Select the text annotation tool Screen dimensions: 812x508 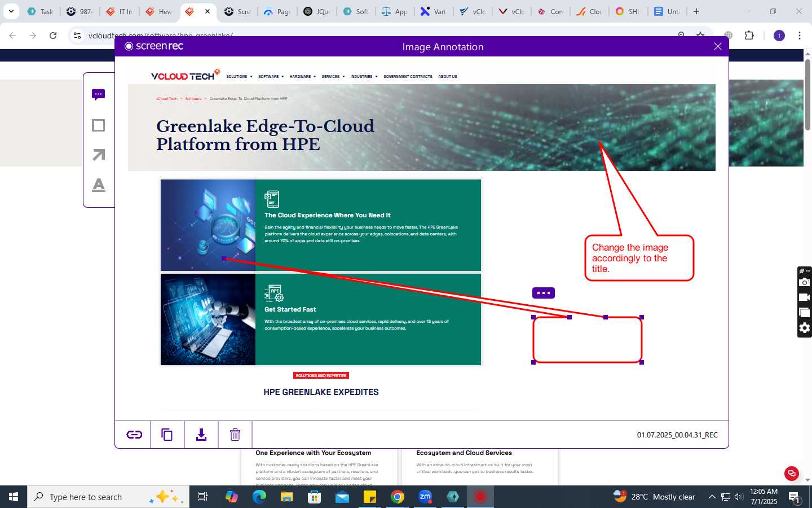click(99, 185)
